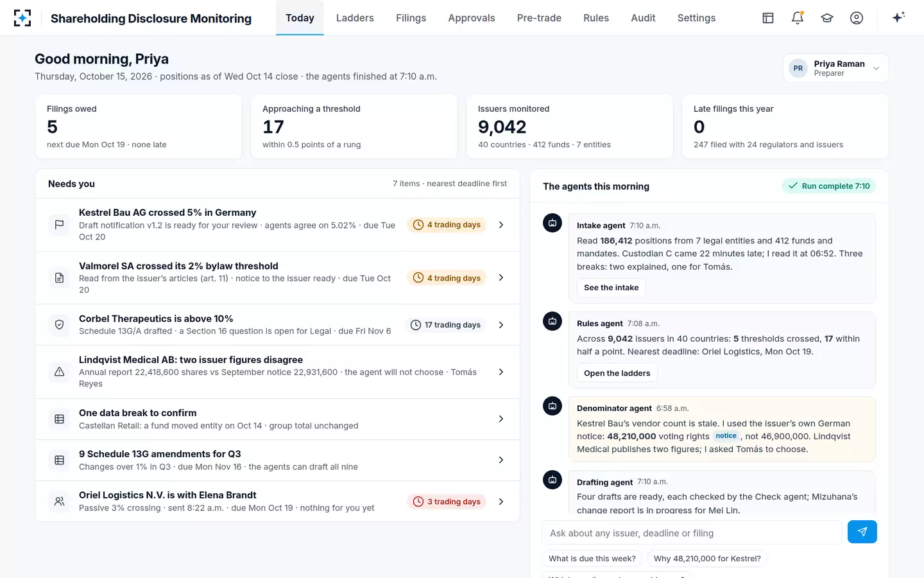
Task: Click the app logo in top-left corner
Action: [x=22, y=18]
